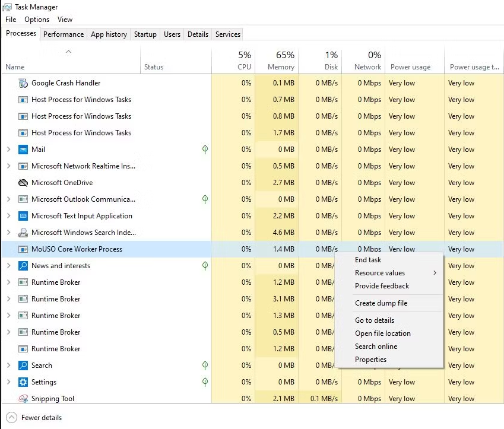This screenshot has width=504, height=429.
Task: Click the Microsoft Windows Search Indexer icon
Action: 23,233
